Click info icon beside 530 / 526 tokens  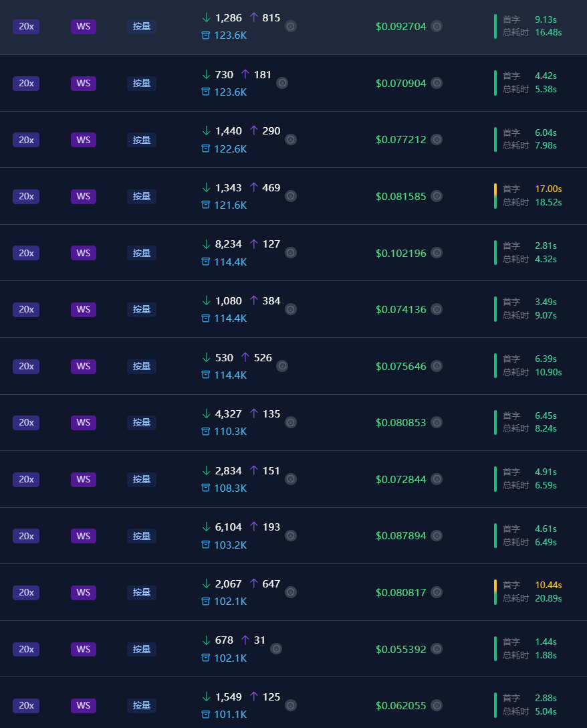[x=282, y=366]
